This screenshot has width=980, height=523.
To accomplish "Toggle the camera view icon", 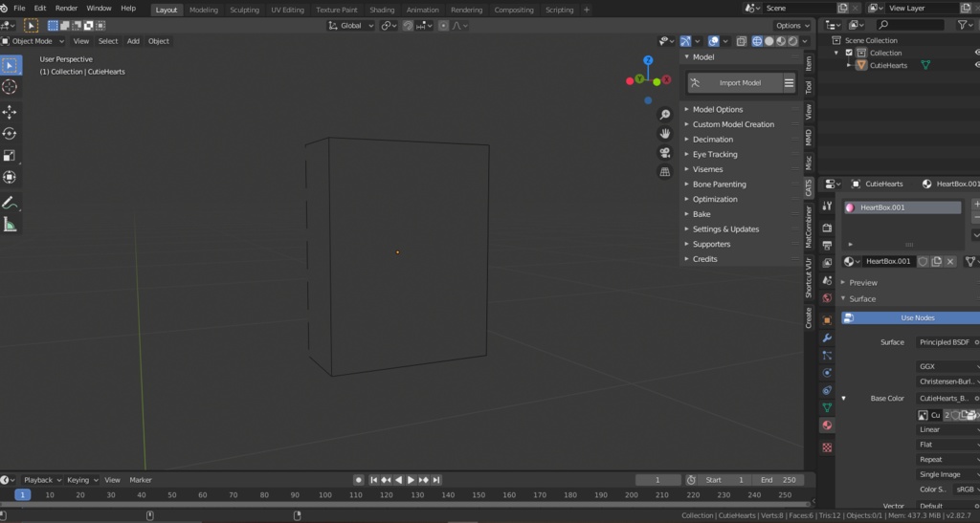I will [x=665, y=153].
